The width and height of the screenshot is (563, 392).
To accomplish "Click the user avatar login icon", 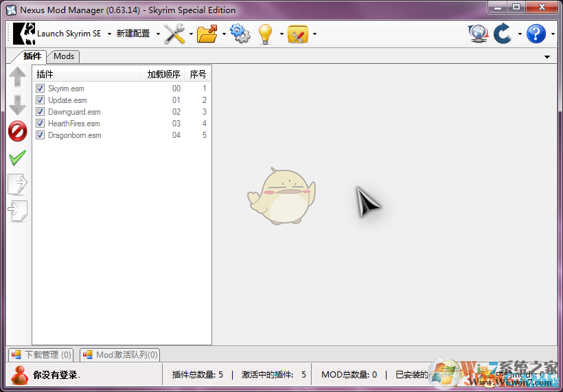I will (x=19, y=375).
